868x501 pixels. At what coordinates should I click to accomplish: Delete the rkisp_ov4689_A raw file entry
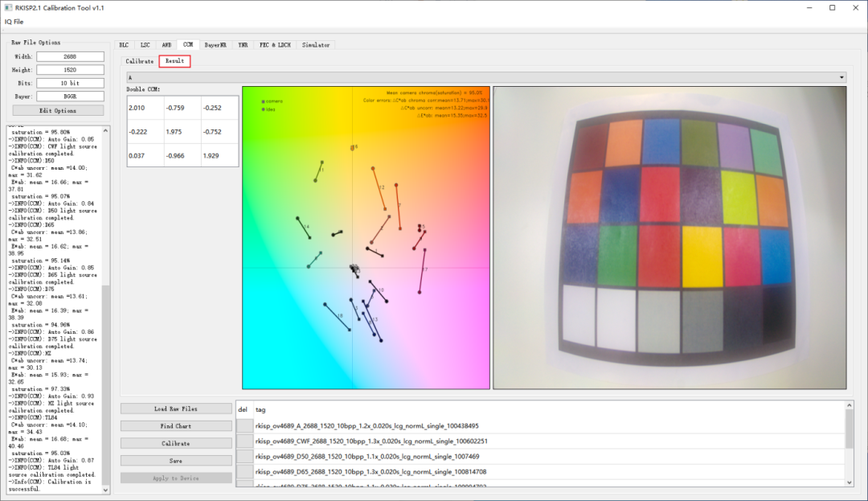(244, 425)
